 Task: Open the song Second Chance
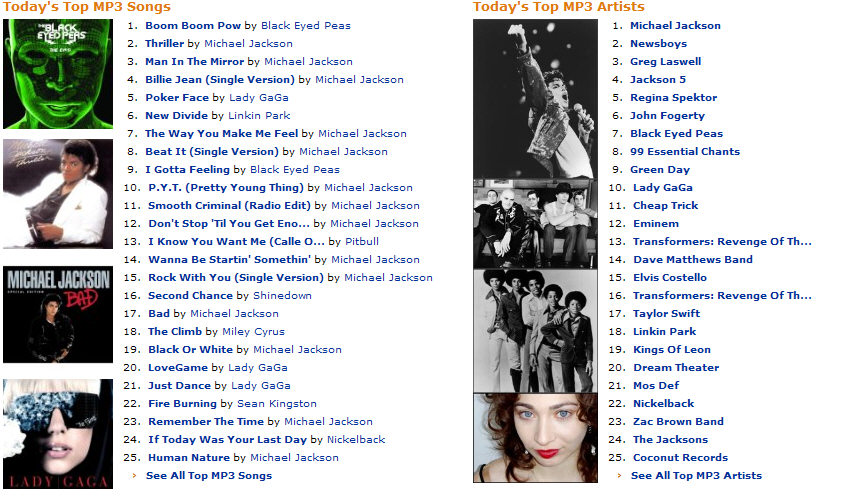coord(191,296)
